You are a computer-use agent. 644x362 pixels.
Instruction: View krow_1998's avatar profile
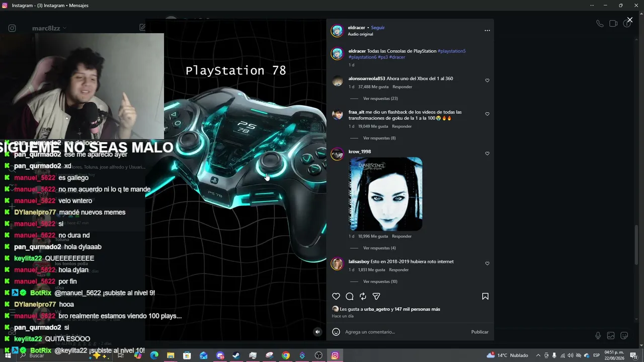tap(337, 154)
